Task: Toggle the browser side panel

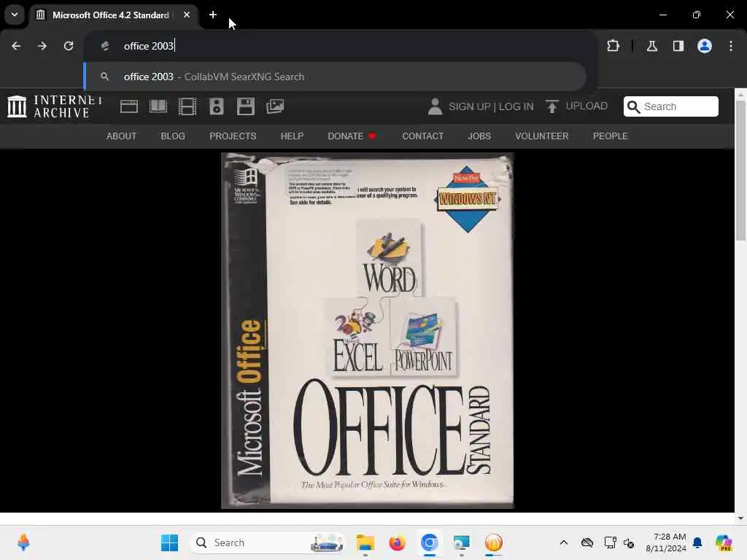Action: (678, 46)
